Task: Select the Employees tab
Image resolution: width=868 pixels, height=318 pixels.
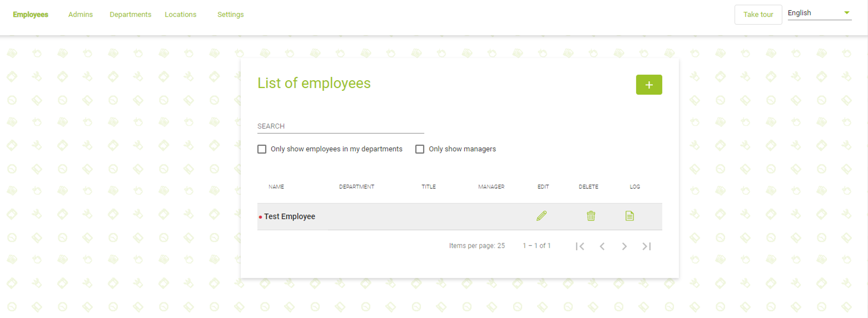Action: tap(30, 14)
